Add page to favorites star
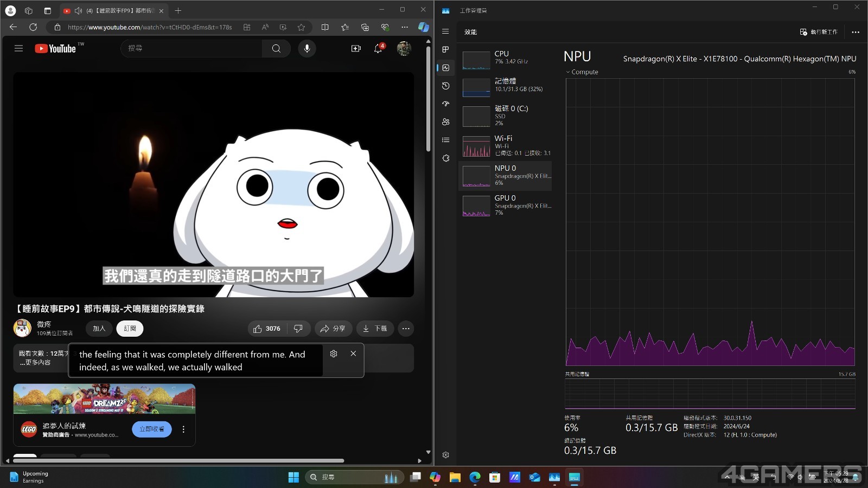Screen dimensions: 868x488 [301, 27]
